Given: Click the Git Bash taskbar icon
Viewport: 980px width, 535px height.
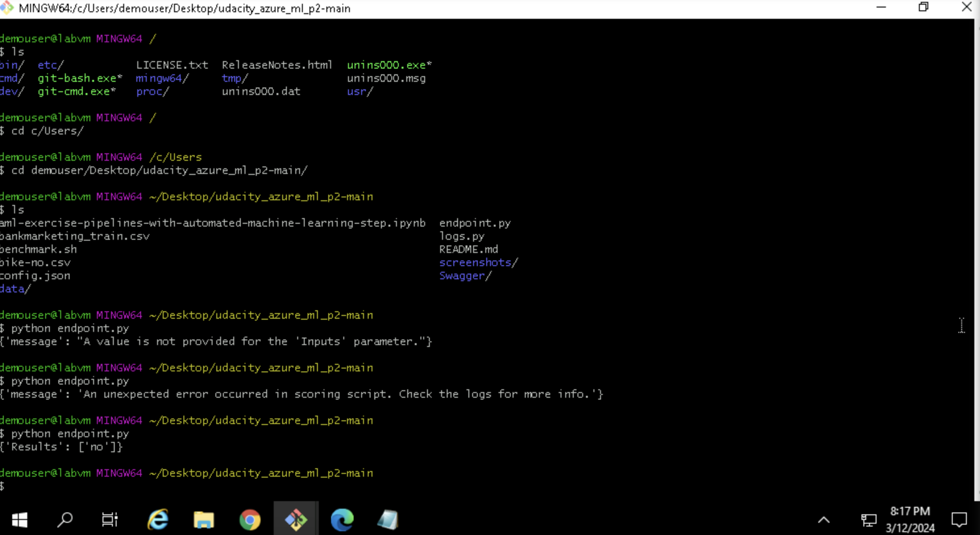Looking at the screenshot, I should (296, 519).
